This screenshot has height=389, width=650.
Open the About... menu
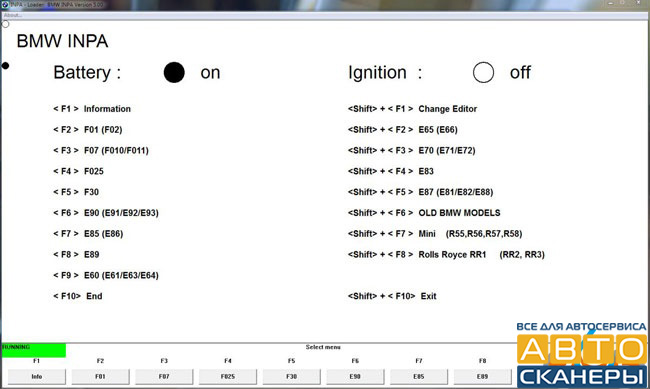point(13,15)
